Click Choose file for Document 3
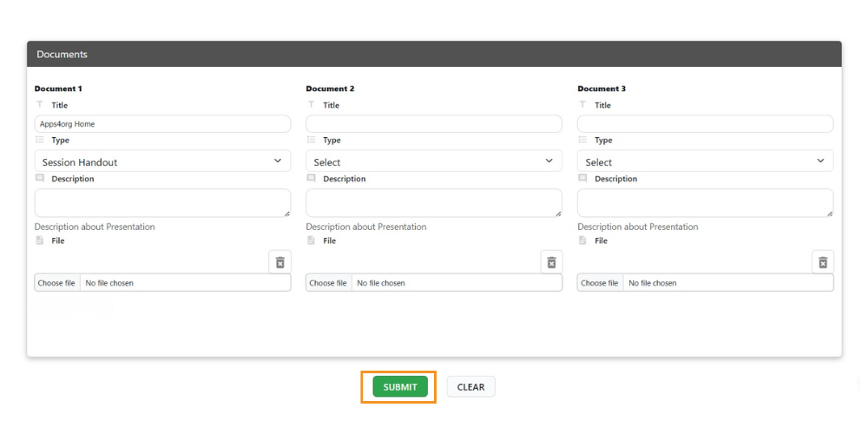 [x=600, y=283]
